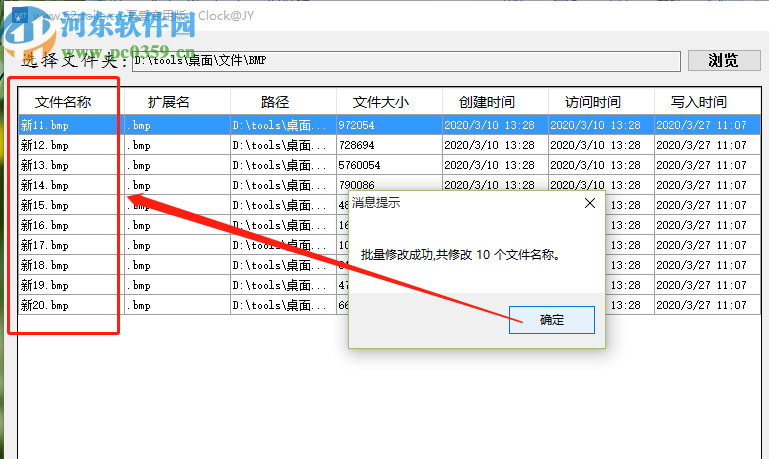The height and width of the screenshot is (459, 769).
Task: Click the 消息提示 dialog title
Action: 376,203
